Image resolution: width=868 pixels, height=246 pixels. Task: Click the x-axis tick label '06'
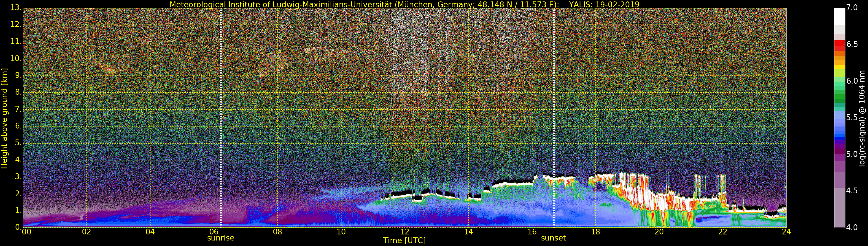[x=214, y=232]
